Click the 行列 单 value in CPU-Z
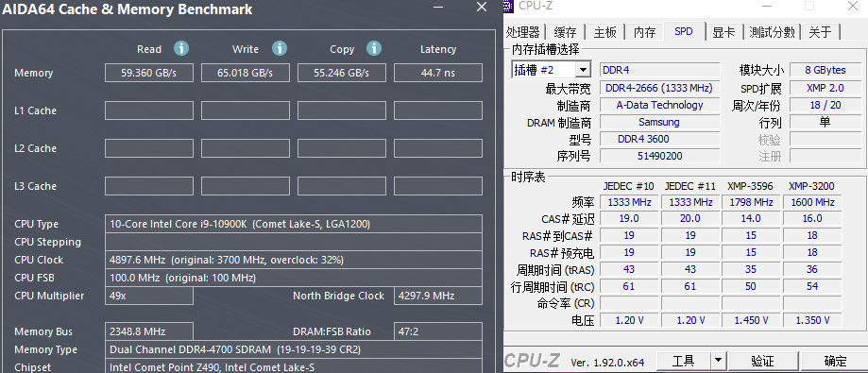Screen dimensions: 868x373 click(825, 122)
